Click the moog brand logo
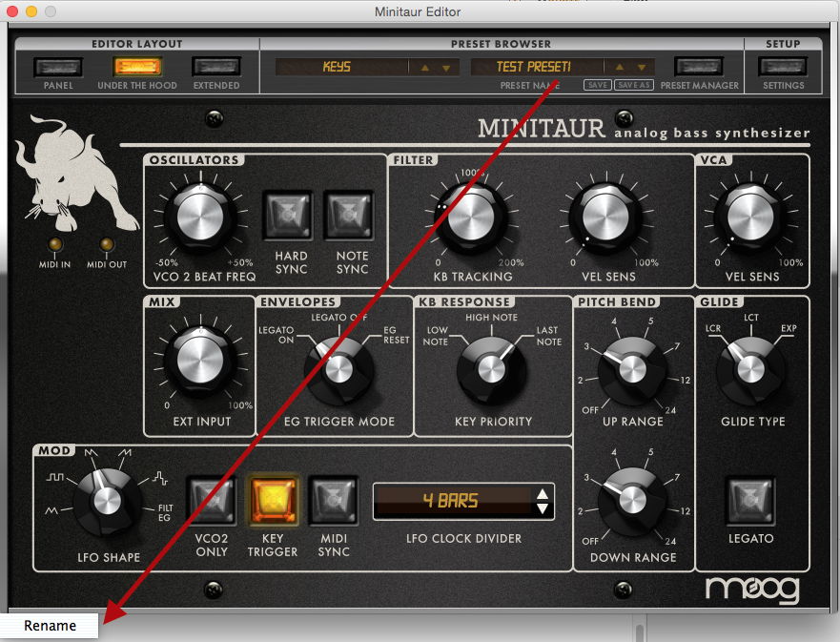This screenshot has height=642, width=840. coord(752,589)
